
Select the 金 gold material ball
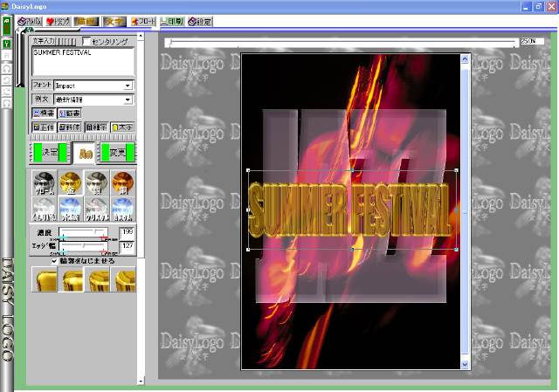coord(71,182)
